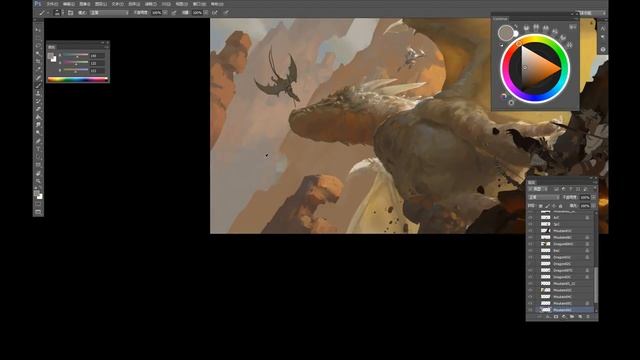Select the Lasso tool
640x360 pixels.
click(38, 46)
